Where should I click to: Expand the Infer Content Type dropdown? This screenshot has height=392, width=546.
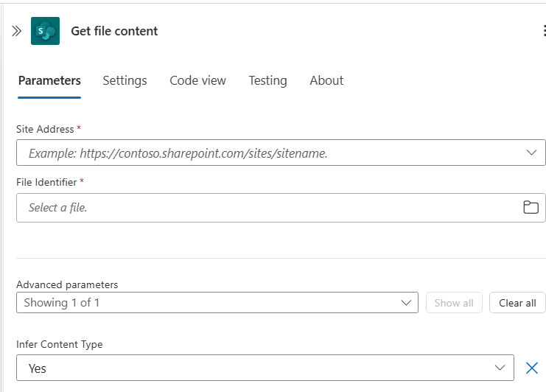click(x=500, y=368)
